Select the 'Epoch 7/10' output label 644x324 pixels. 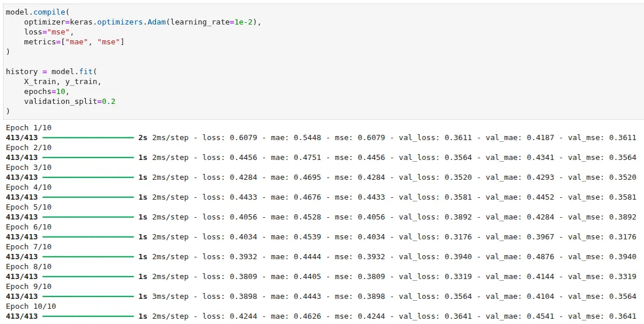click(29, 247)
